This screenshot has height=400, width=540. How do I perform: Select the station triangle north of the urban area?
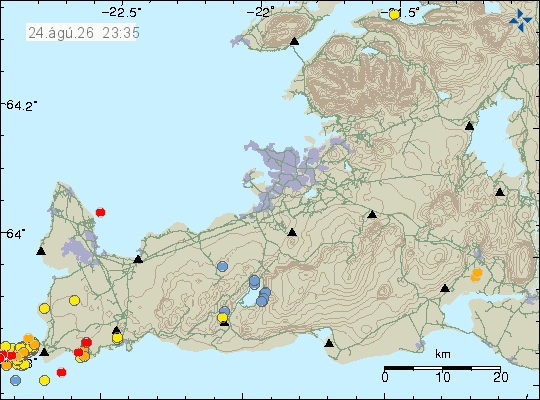(294, 41)
